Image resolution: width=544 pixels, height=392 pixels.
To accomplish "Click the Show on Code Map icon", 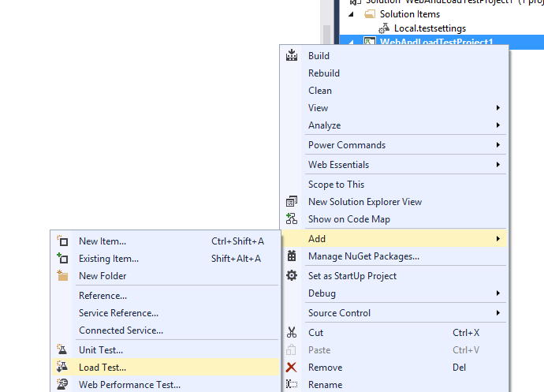I will [292, 219].
